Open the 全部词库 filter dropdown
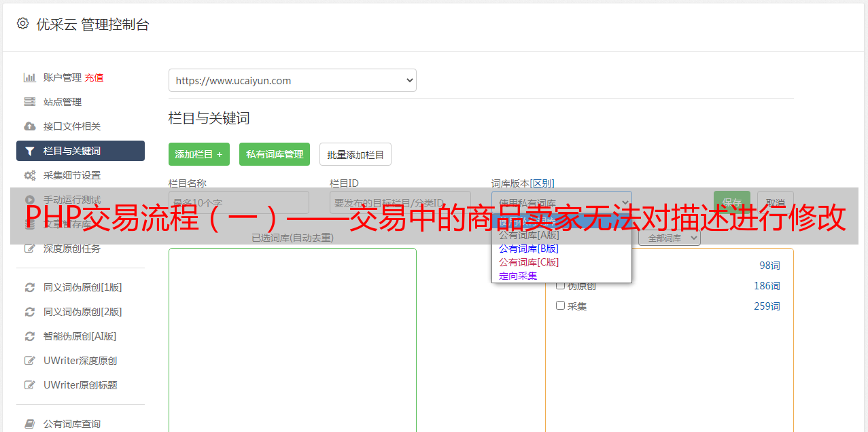868x432 pixels. tap(670, 238)
